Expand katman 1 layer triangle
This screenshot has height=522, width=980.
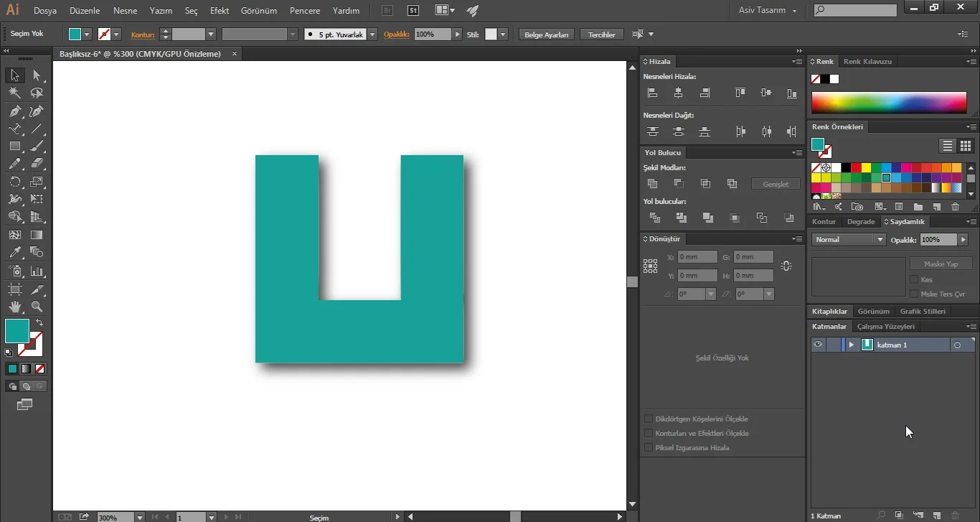point(852,345)
